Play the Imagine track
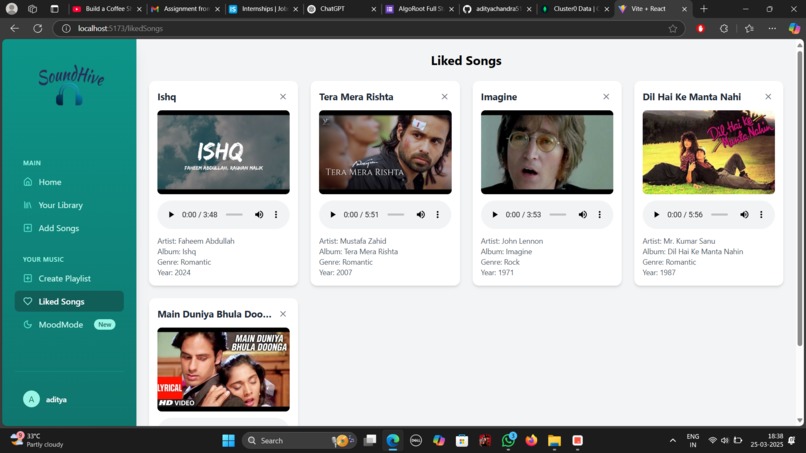Viewport: 806px width, 453px height. 494,214
